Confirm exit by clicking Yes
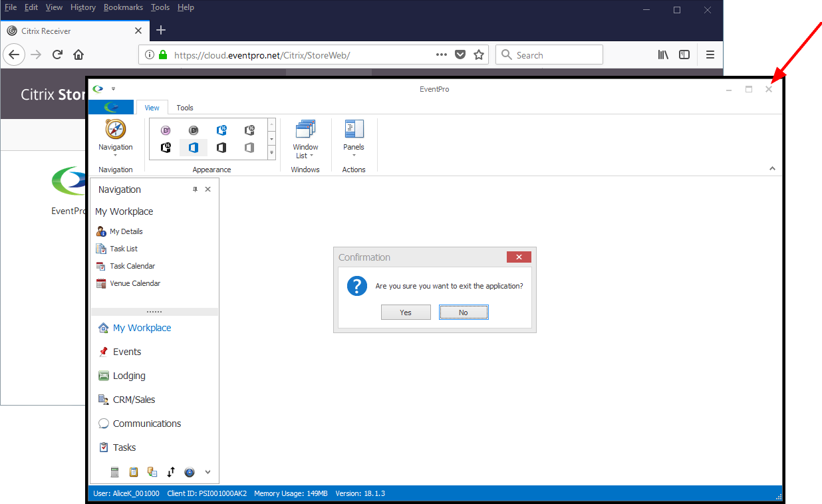The height and width of the screenshot is (504, 822). pyautogui.click(x=406, y=313)
